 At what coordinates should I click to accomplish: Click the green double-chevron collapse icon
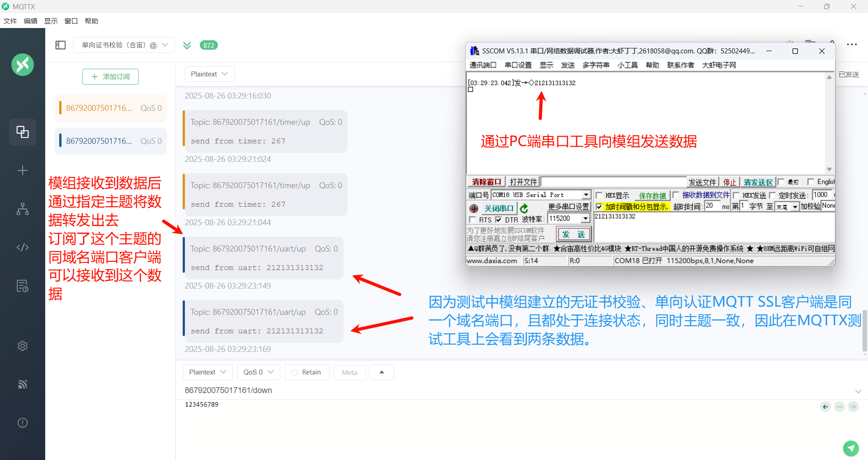click(x=187, y=45)
